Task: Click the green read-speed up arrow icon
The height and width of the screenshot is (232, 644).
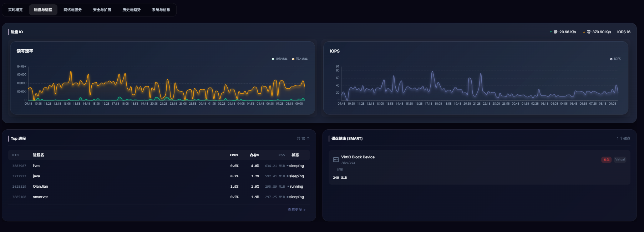Action: (x=551, y=32)
